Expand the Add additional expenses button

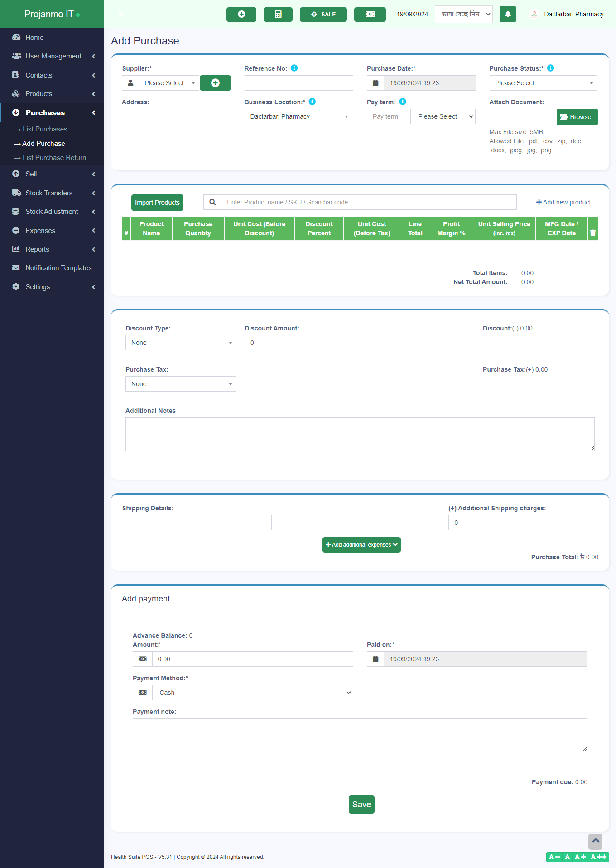(361, 545)
